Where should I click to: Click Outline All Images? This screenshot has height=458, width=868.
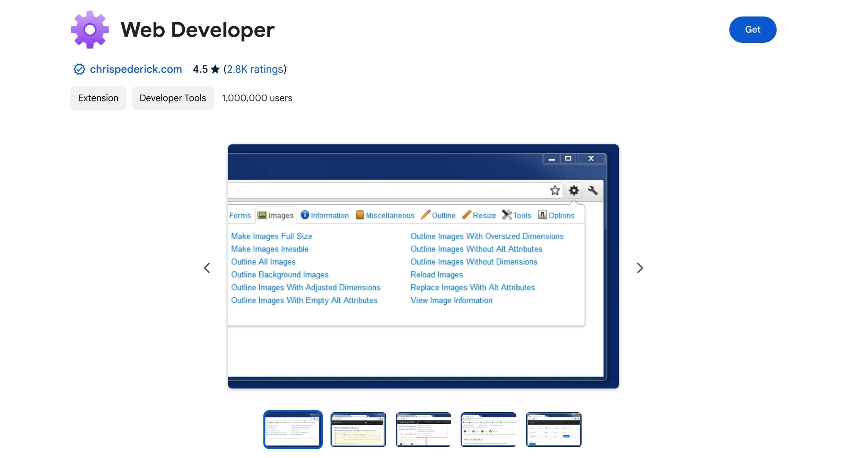[x=263, y=262]
